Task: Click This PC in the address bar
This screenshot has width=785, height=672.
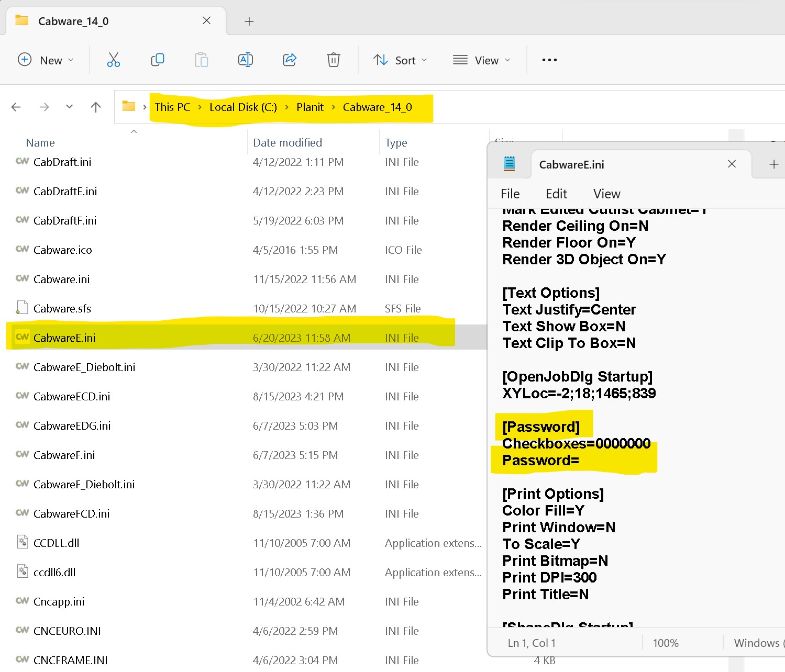Action: (172, 107)
